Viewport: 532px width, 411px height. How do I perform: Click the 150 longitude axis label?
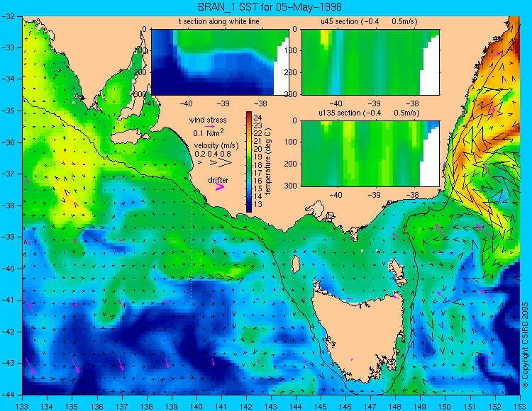pyautogui.click(x=445, y=407)
